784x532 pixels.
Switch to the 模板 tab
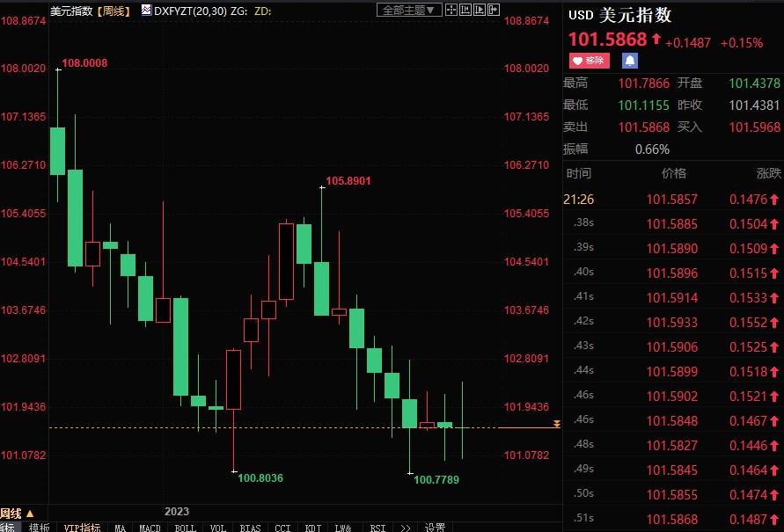[39, 528]
